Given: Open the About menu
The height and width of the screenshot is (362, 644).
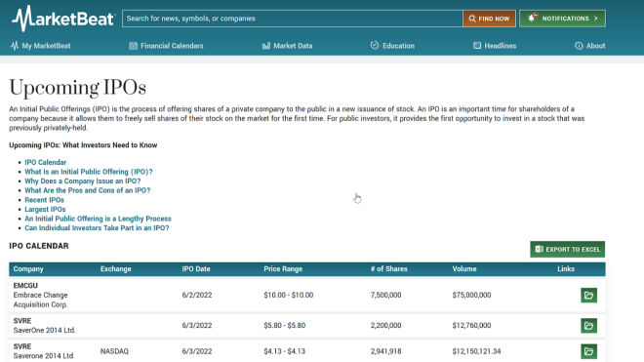Looking at the screenshot, I should (x=589, y=46).
